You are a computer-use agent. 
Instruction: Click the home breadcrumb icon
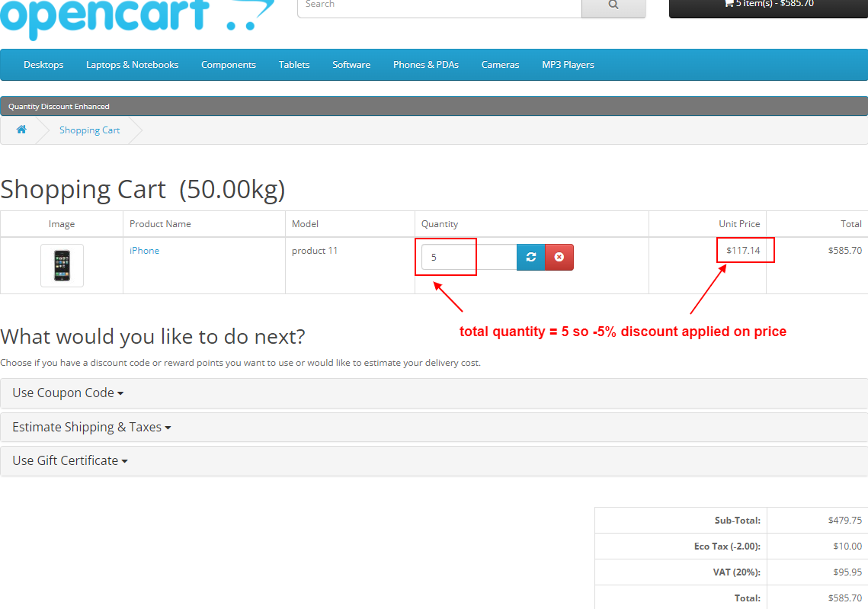(21, 130)
